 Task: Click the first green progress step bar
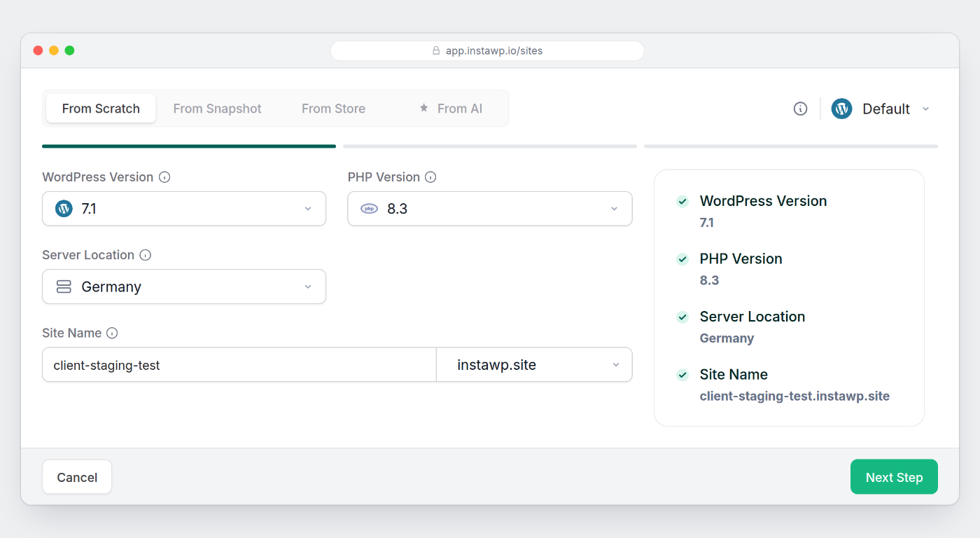coord(189,146)
